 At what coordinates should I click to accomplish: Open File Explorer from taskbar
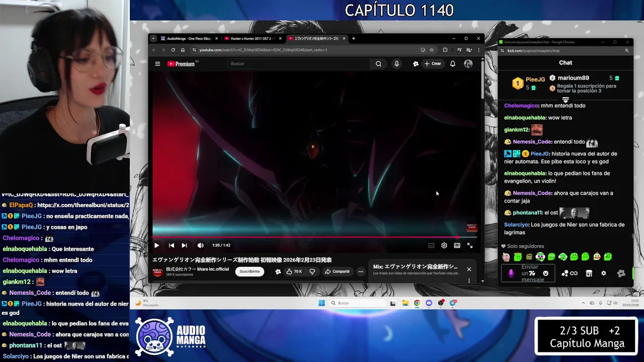click(x=405, y=303)
